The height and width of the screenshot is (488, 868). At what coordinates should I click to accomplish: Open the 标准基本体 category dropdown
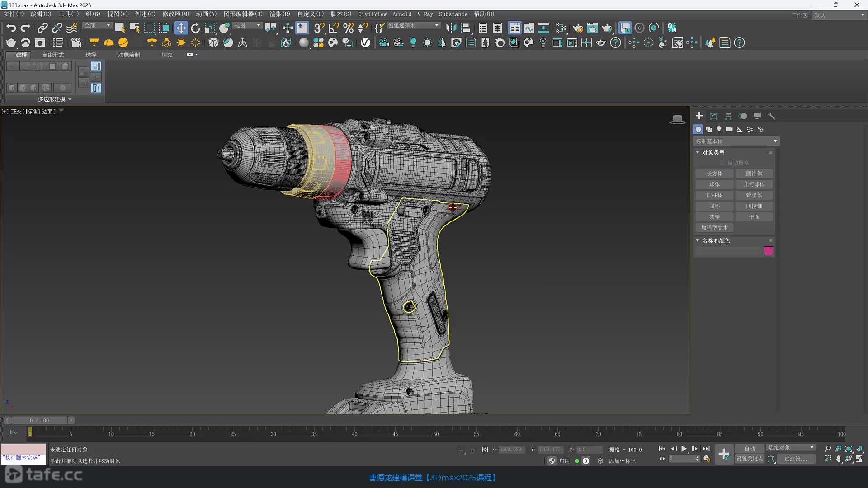(736, 141)
